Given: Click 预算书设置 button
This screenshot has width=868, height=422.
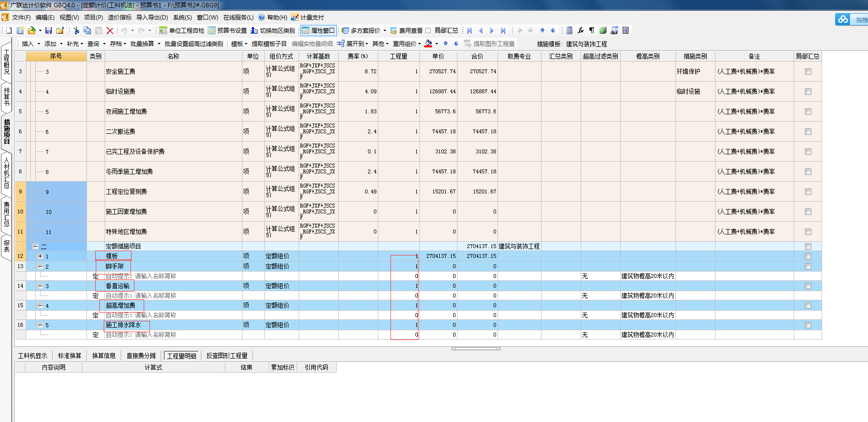Looking at the screenshot, I should pos(227,30).
